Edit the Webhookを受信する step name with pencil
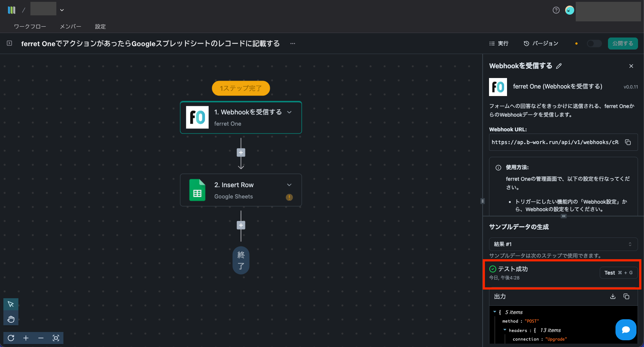 [559, 66]
